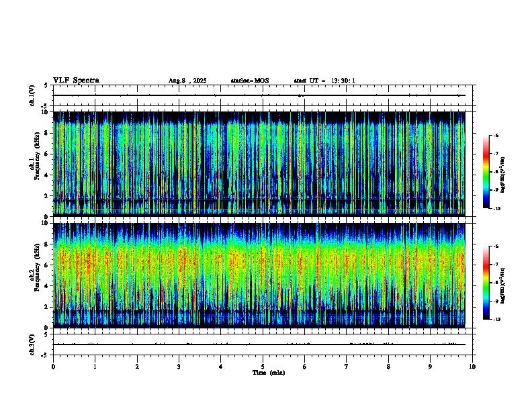Click the time axis tick label '7'
Image resolution: width=532 pixels, height=411 pixels.
click(347, 367)
